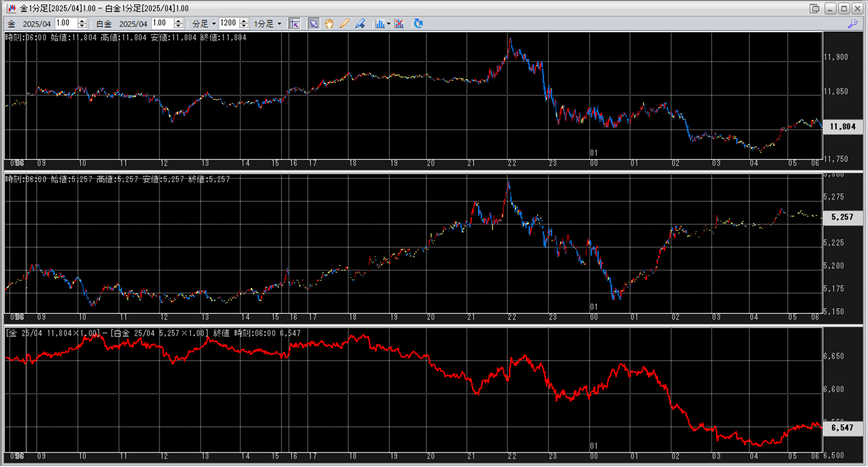868x467 pixels.
Task: Click the delete indicators chart icon
Action: pos(399,24)
